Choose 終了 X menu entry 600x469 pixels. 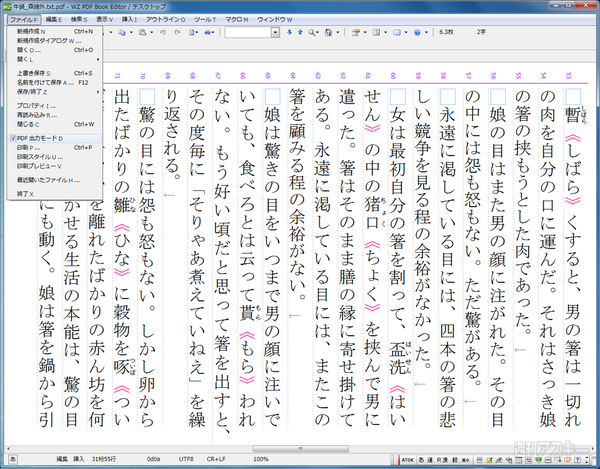[x=55, y=194]
